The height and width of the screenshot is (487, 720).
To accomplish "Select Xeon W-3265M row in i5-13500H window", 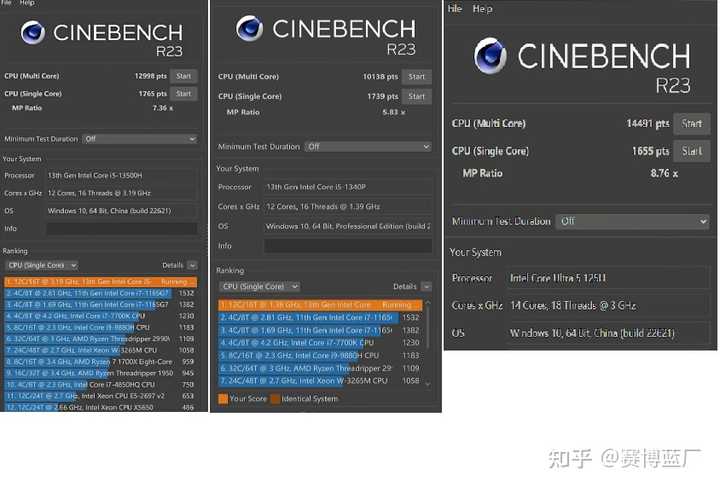I will click(x=101, y=350).
